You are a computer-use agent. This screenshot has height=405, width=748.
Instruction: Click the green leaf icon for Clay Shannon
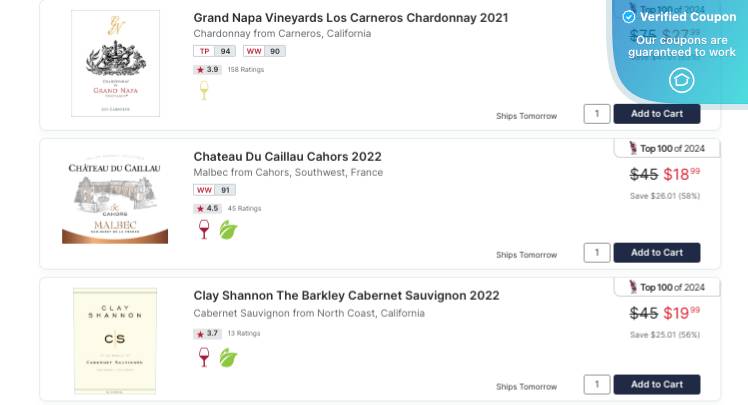pos(228,357)
